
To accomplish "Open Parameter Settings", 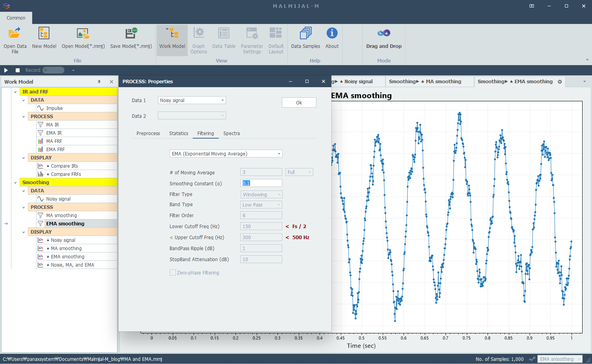I will [x=252, y=40].
